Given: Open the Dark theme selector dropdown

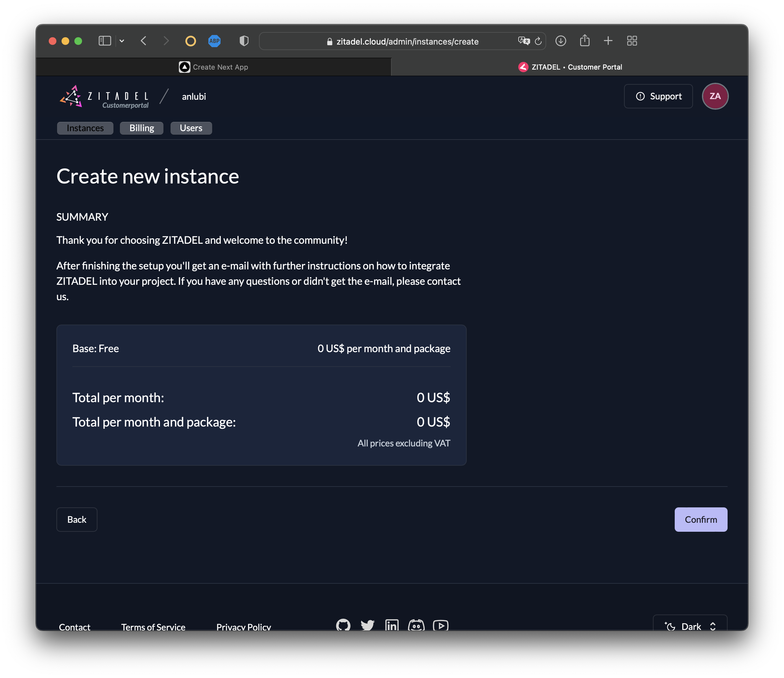Looking at the screenshot, I should coord(690,626).
